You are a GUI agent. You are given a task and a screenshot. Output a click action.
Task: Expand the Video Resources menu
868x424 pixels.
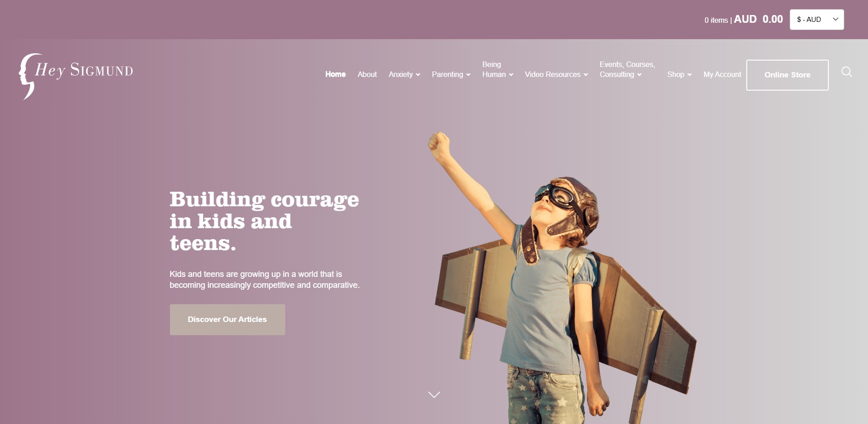[556, 74]
